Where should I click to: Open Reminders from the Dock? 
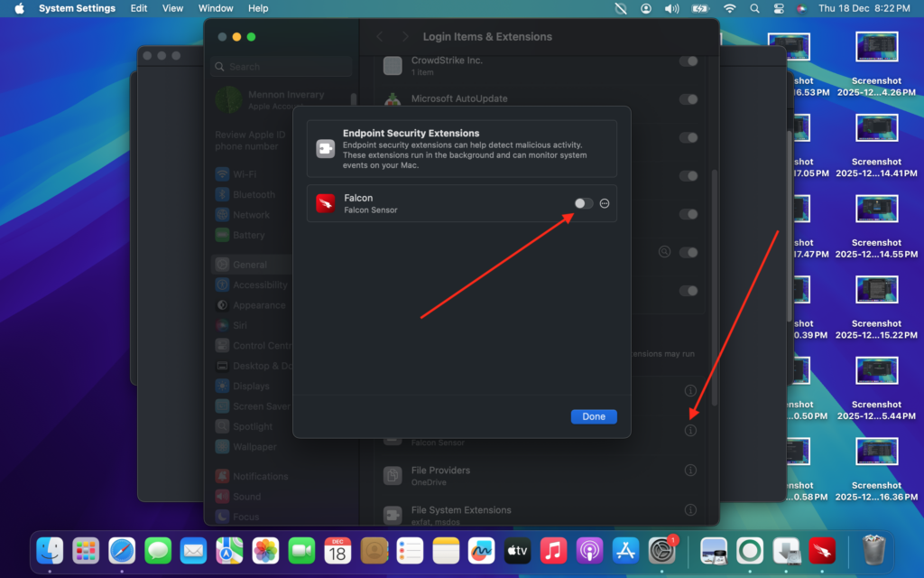coord(410,551)
